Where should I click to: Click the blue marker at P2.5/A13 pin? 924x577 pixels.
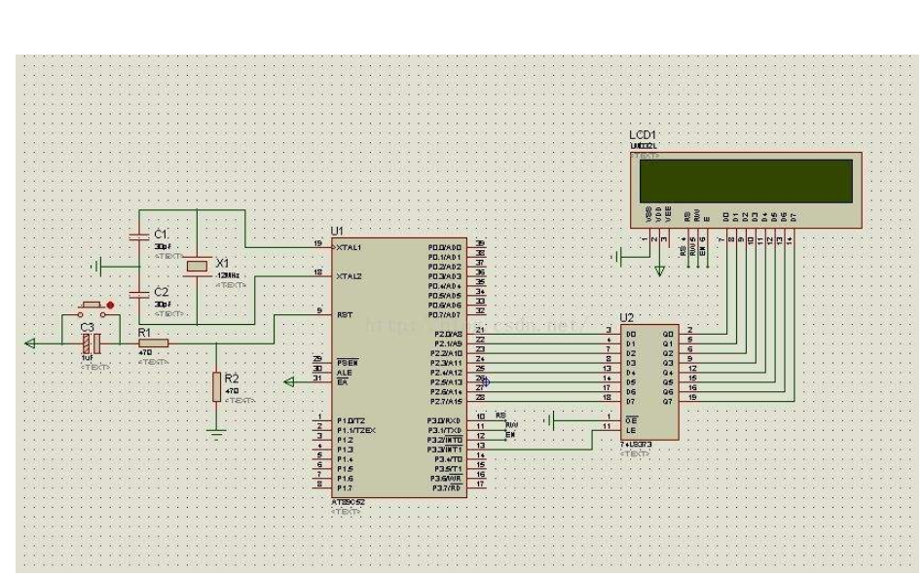pyautogui.click(x=486, y=382)
